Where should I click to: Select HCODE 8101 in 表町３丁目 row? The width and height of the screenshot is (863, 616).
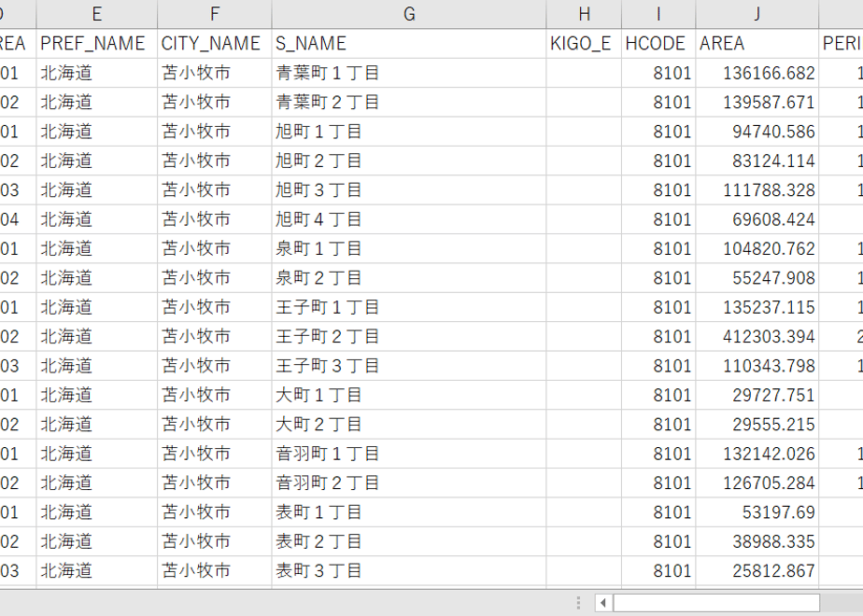658,571
